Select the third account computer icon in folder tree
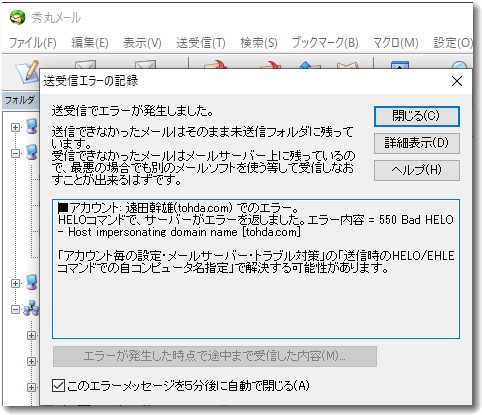Screen dimensions: 482x415 [x=32, y=283]
